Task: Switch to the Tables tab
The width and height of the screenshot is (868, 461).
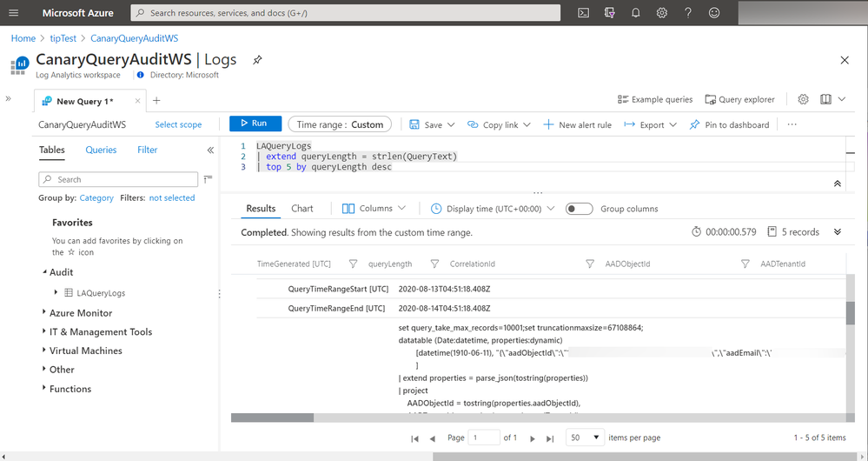Action: 51,150
